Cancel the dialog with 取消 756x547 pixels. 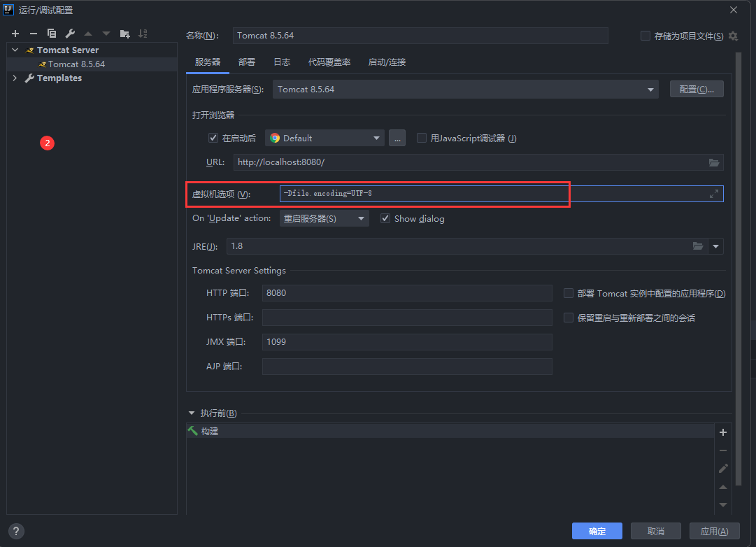tap(656, 531)
